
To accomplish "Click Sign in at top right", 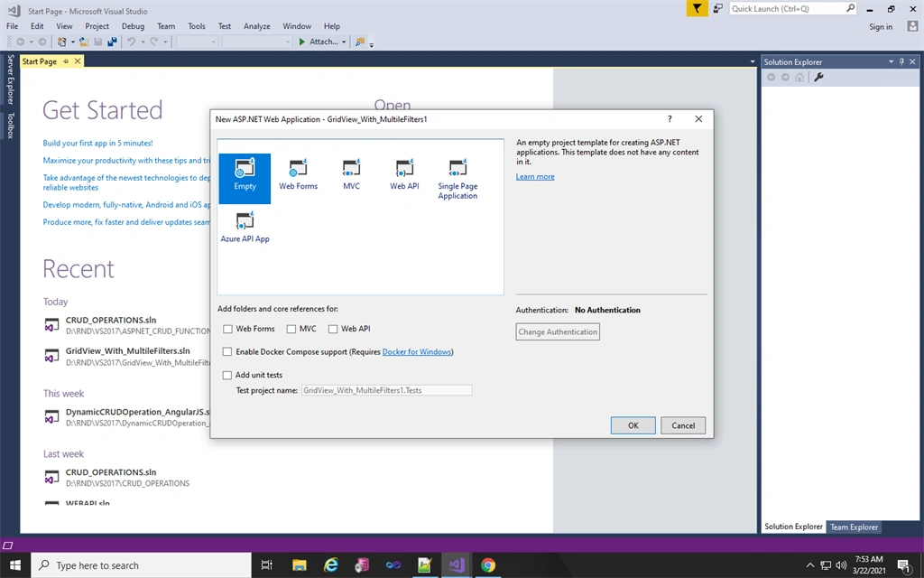I will [881, 26].
